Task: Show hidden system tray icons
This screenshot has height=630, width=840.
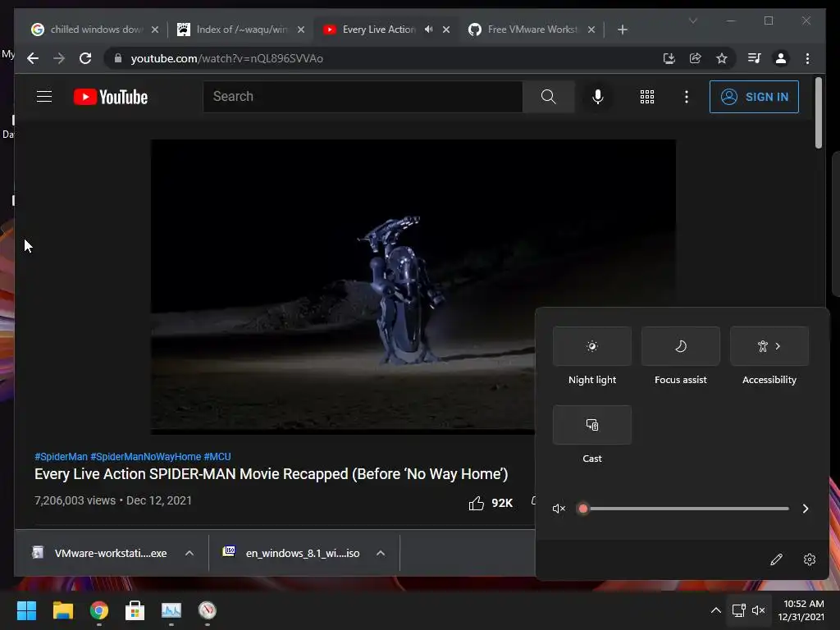Action: click(715, 610)
